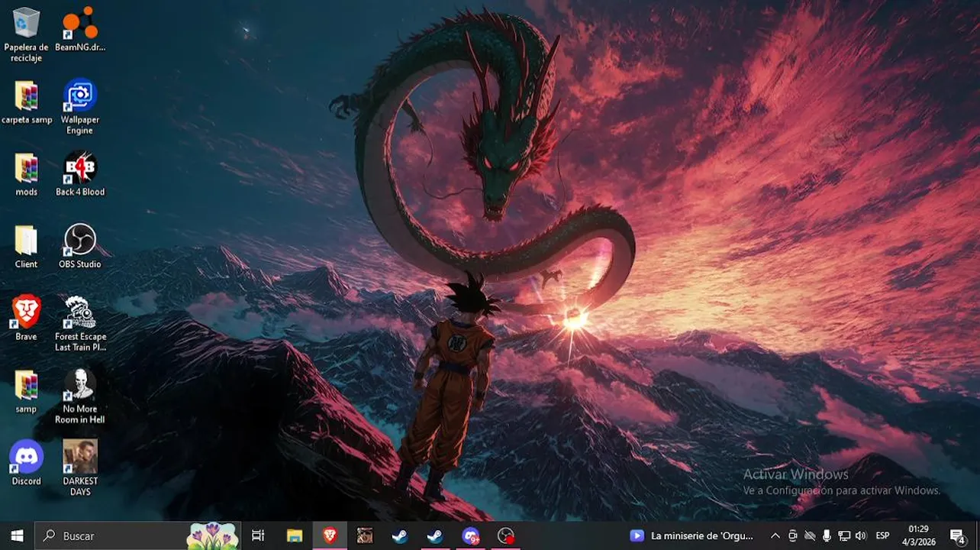The image size is (980, 550).
Task: Open the Windows Start menu
Action: [17, 535]
